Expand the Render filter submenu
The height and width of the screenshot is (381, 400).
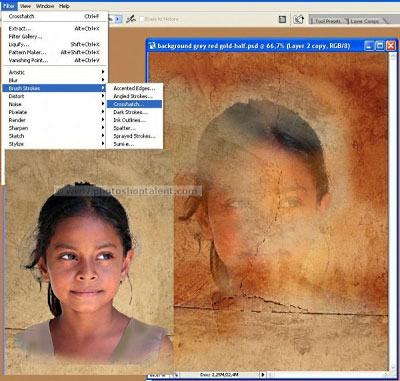pyautogui.click(x=55, y=120)
